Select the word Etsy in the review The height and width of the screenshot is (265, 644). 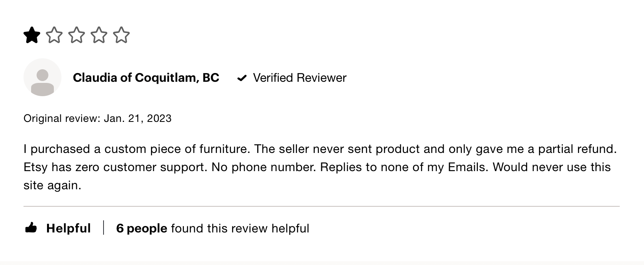35,167
